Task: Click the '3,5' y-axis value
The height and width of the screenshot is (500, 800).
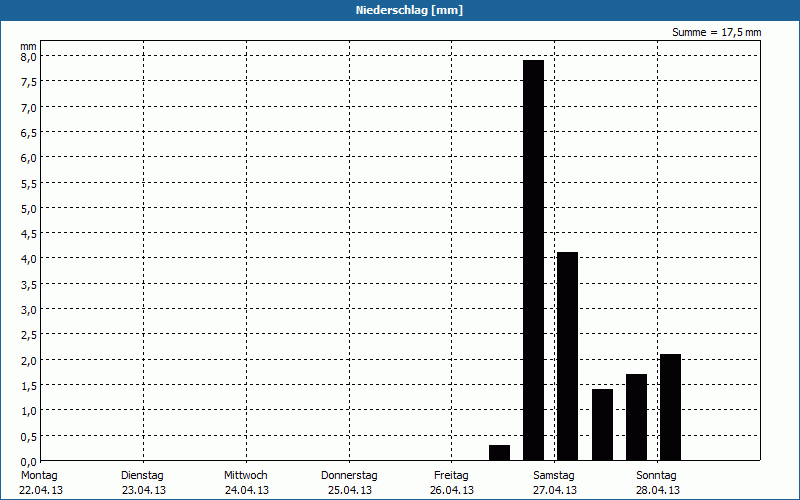Action: pyautogui.click(x=29, y=285)
